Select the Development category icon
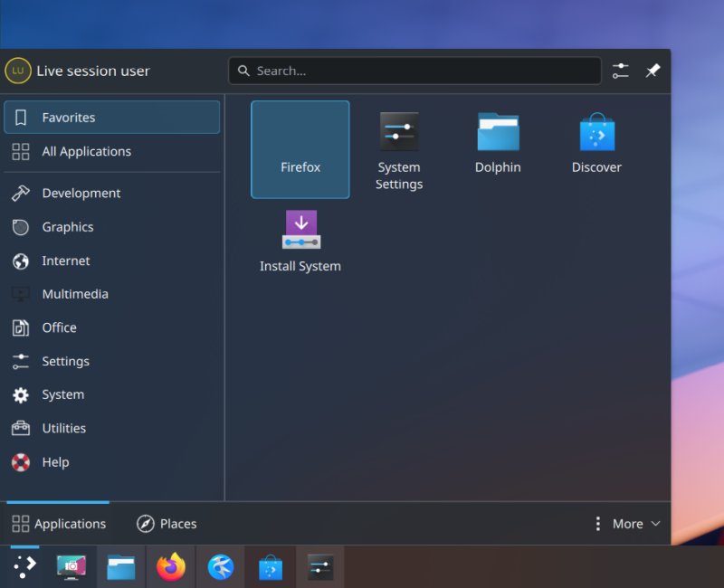Viewport: 724px width, 588px height. 20,193
